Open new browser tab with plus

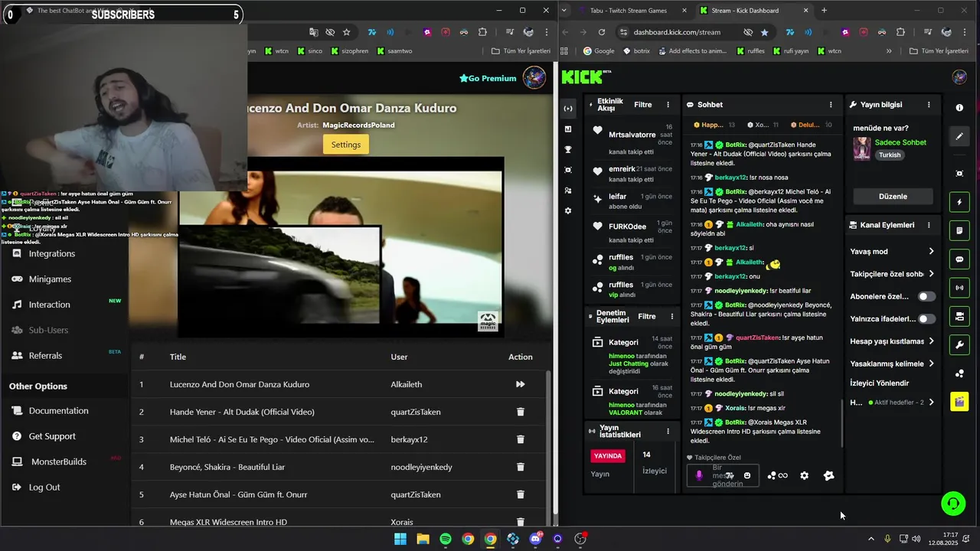pyautogui.click(x=824, y=11)
